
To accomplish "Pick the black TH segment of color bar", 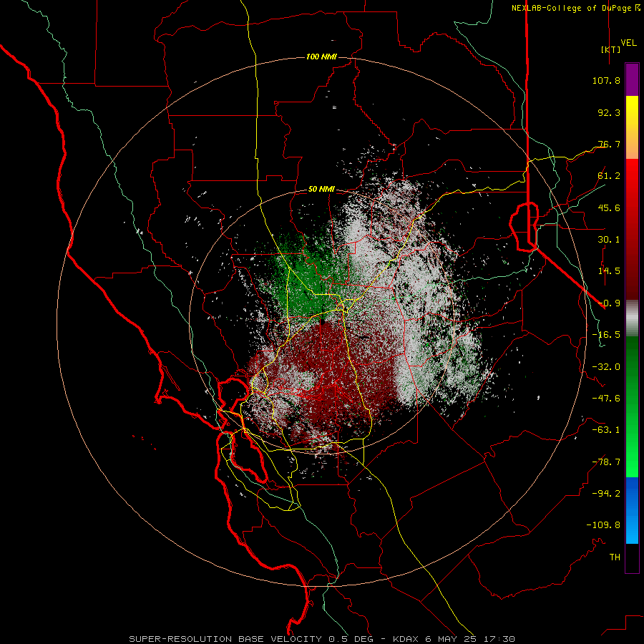I will [632, 558].
